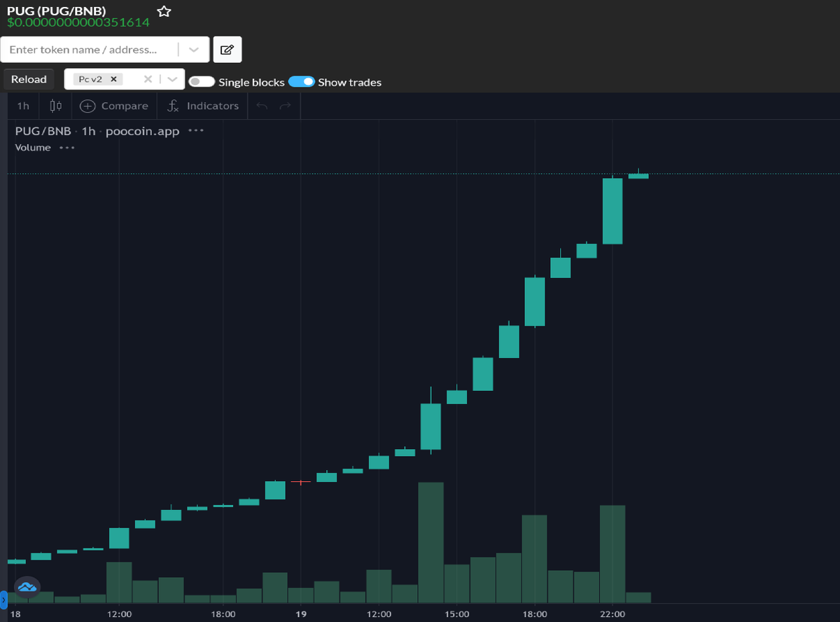Open the PUG/BNB legend options dots
The height and width of the screenshot is (622, 840).
coord(196,131)
